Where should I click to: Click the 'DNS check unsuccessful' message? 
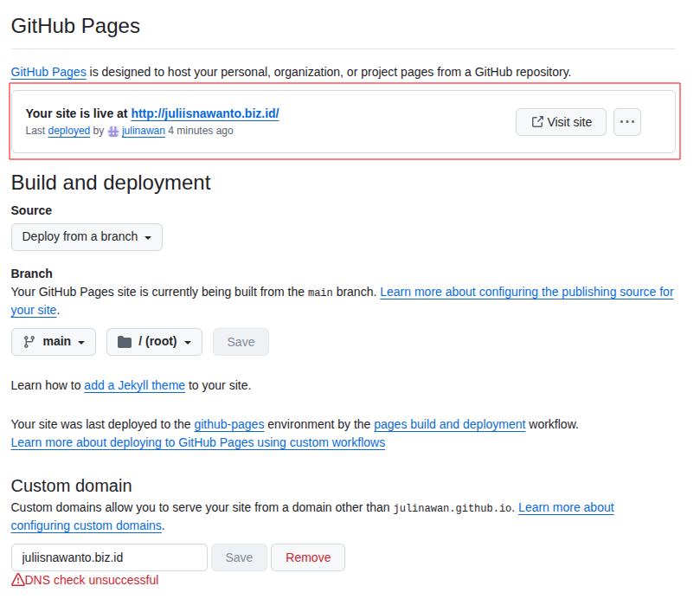pos(92,580)
